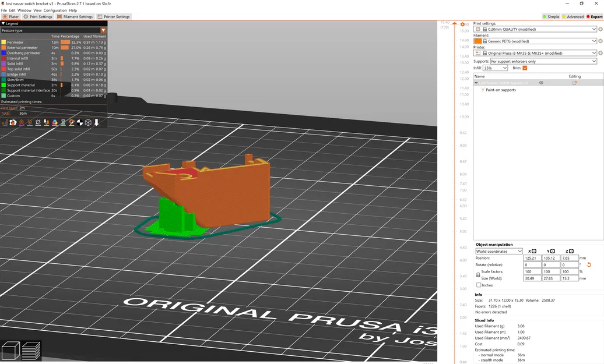Image resolution: width=604 pixels, height=364 pixels.
Task: Click Rotate Z input field
Action: coord(570,265)
